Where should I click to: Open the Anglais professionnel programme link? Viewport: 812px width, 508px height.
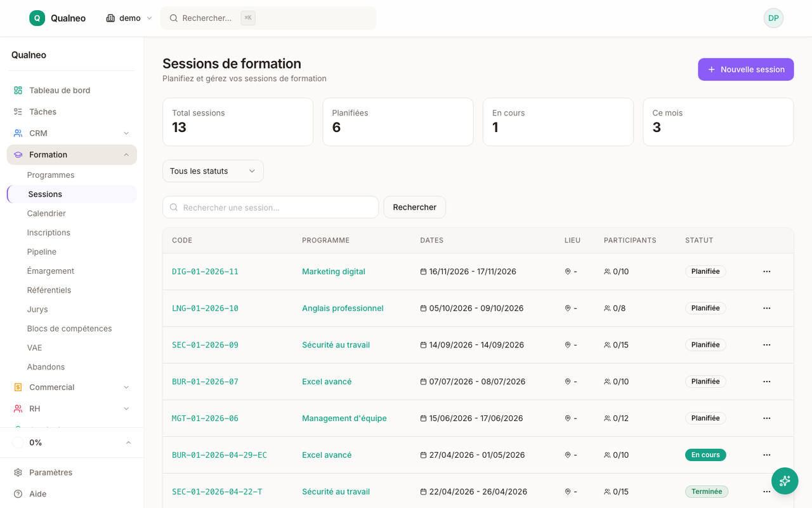coord(343,309)
